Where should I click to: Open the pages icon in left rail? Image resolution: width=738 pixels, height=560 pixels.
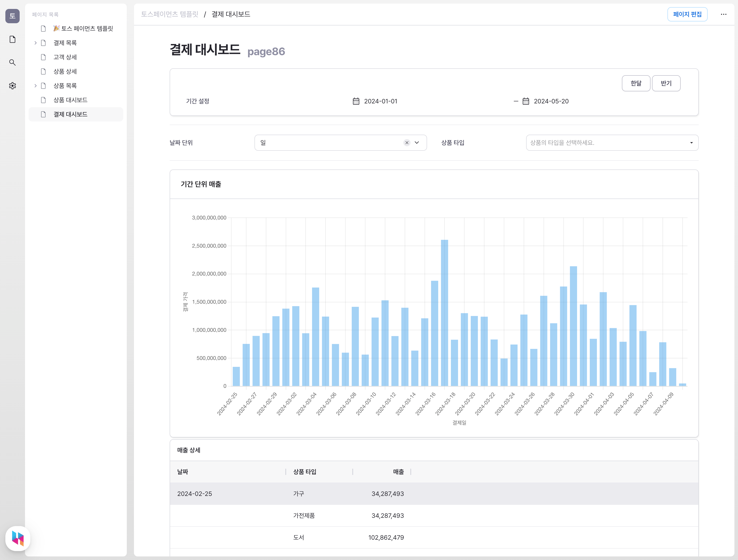click(12, 39)
